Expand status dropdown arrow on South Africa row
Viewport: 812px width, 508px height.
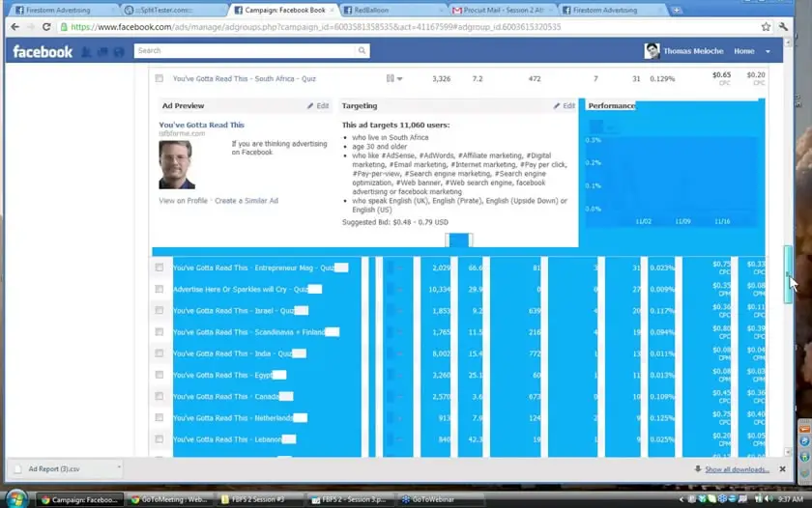coord(400,79)
